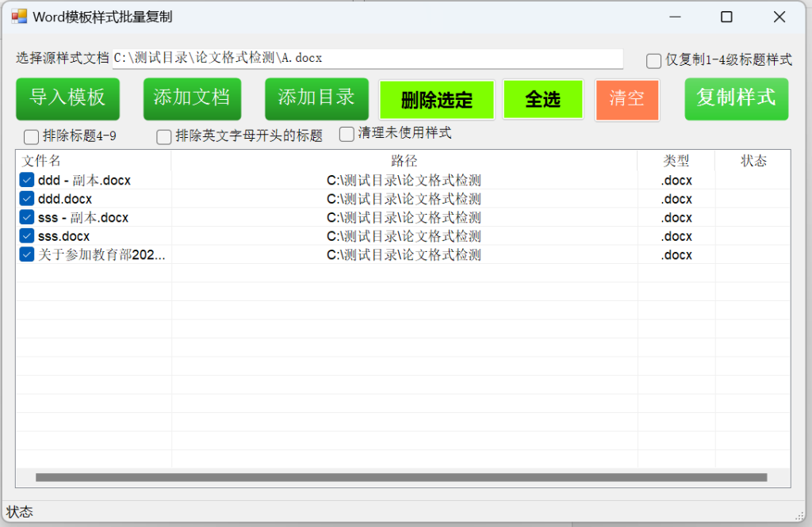Enable the 排除英文字母开头的标题 checkbox
The height and width of the screenshot is (527, 812).
(163, 135)
